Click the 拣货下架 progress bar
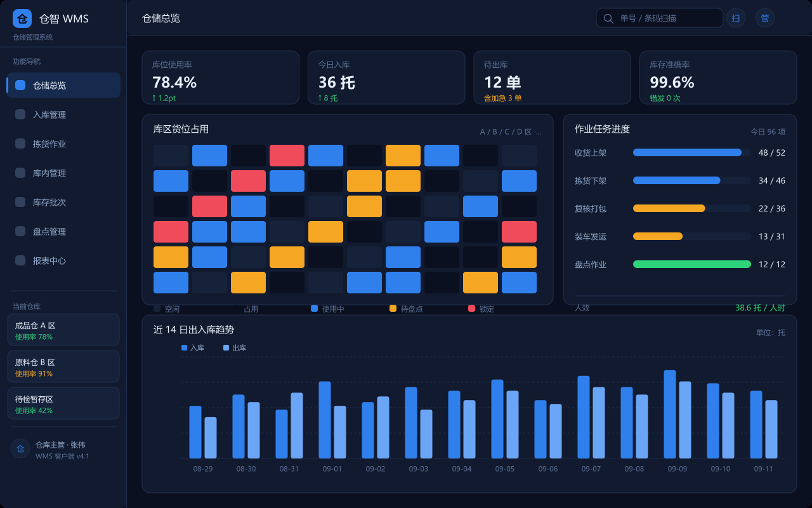812x508 pixels. click(692, 180)
